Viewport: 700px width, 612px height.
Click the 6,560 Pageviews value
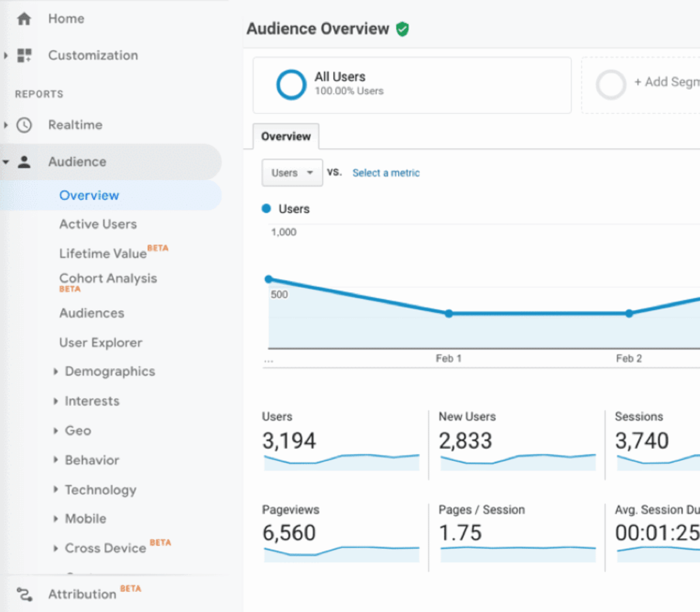point(289,533)
